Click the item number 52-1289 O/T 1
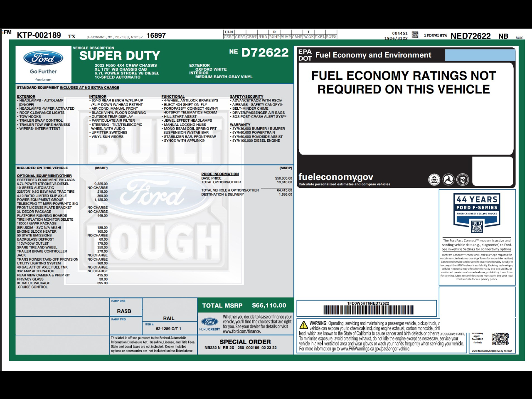The width and height of the screenshot is (532, 399). [169, 329]
